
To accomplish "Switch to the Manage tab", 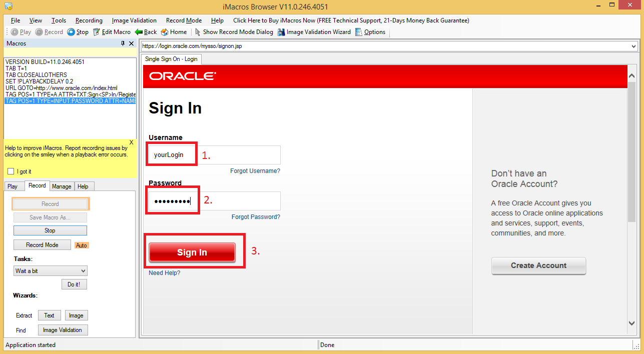I will (x=62, y=186).
